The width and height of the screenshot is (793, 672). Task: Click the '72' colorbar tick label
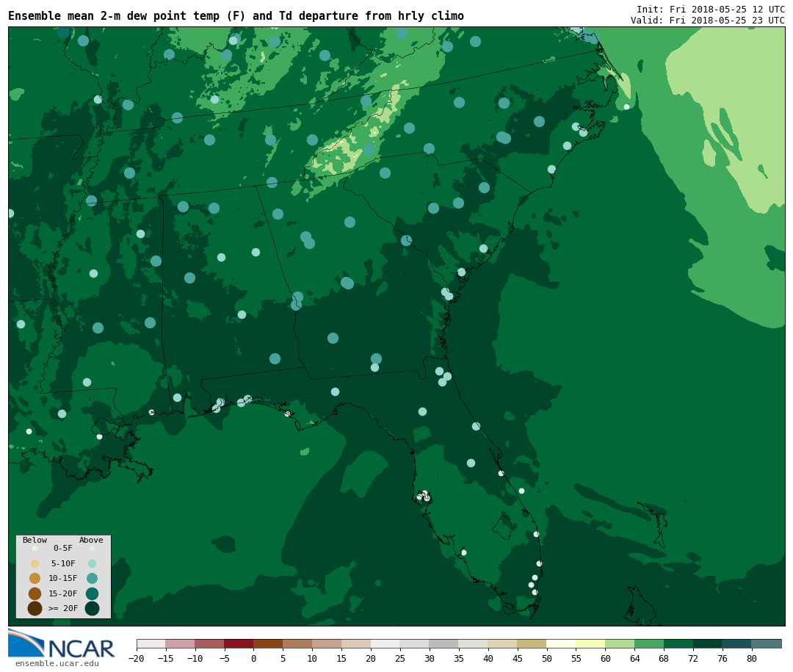(693, 658)
